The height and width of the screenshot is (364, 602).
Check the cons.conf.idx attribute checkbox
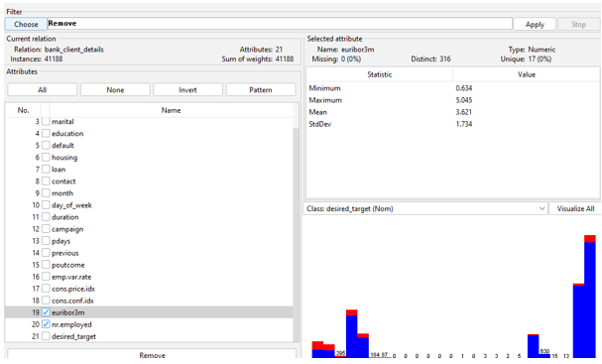tap(46, 301)
